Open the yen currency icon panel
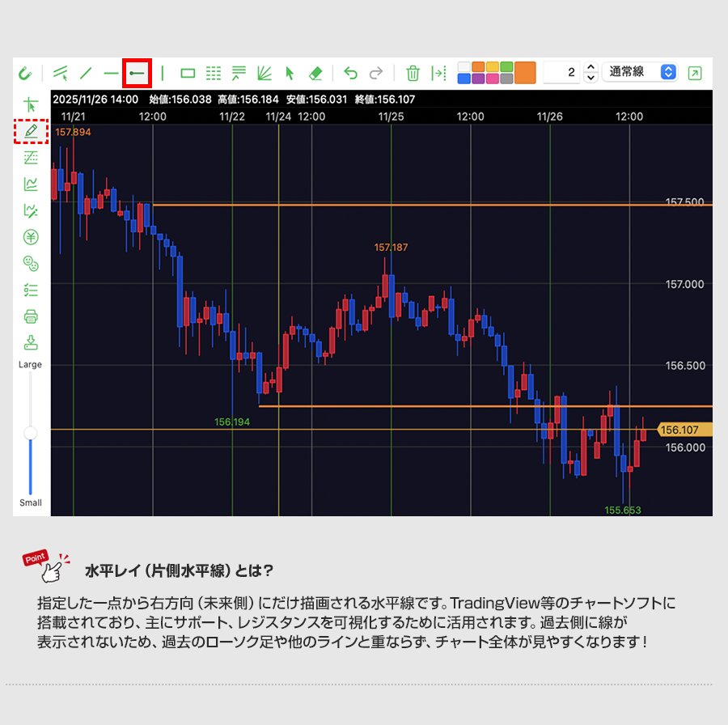Image resolution: width=728 pixels, height=725 pixels. pos(31,237)
